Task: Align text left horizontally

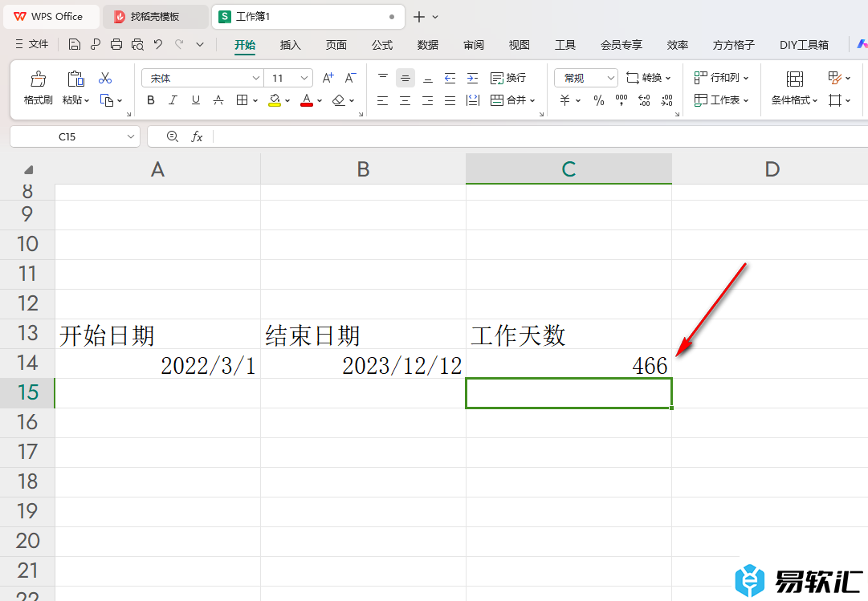Action: pyautogui.click(x=382, y=100)
